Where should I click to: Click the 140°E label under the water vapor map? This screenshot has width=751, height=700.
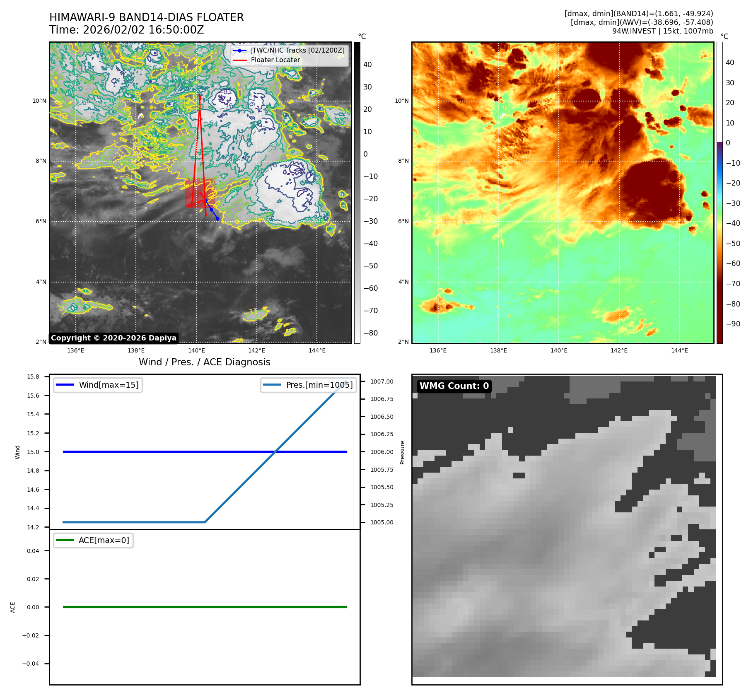point(558,350)
